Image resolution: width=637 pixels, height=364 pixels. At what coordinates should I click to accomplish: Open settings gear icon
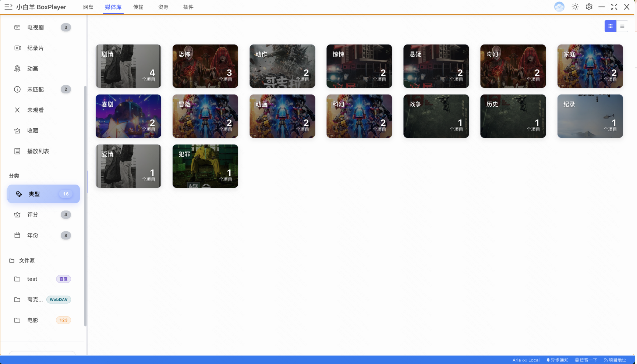point(589,7)
